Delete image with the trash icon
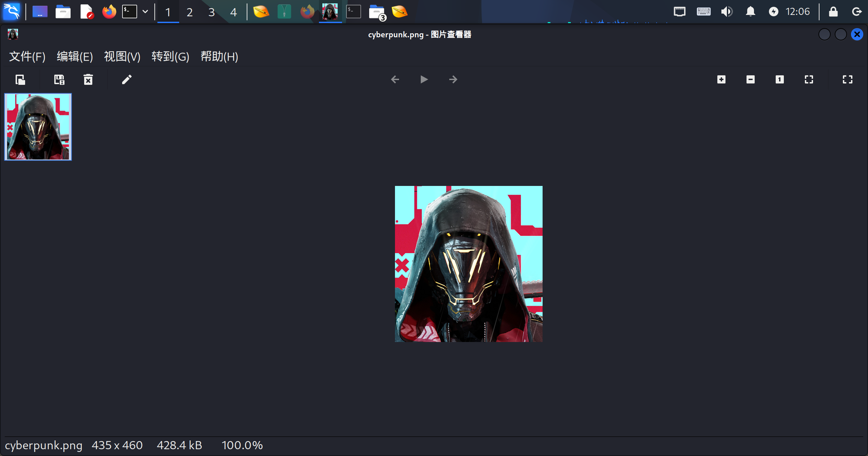The image size is (868, 456). (88, 80)
